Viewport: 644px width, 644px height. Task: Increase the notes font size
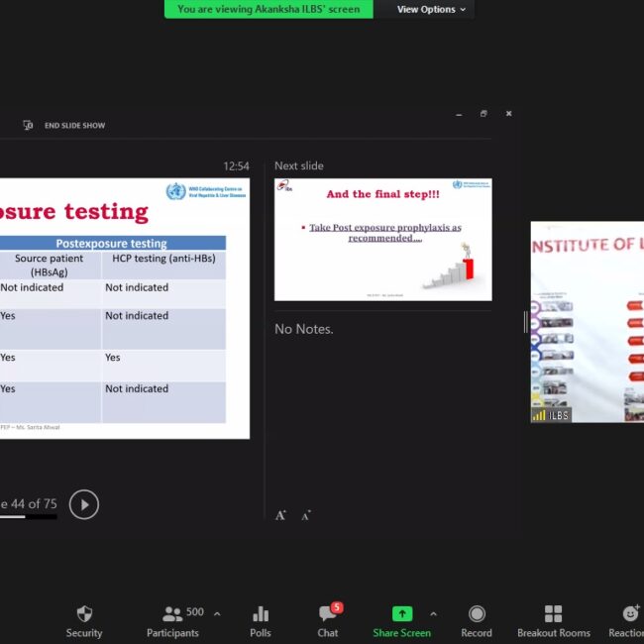point(280,515)
